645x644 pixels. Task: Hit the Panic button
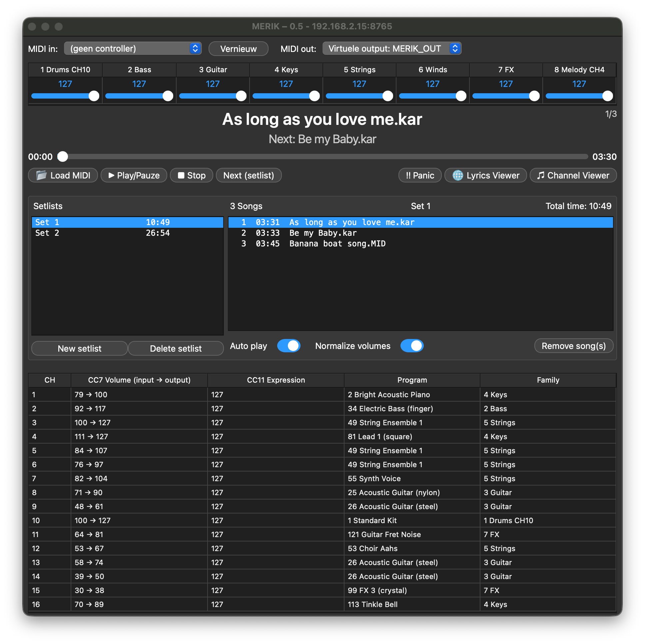420,175
